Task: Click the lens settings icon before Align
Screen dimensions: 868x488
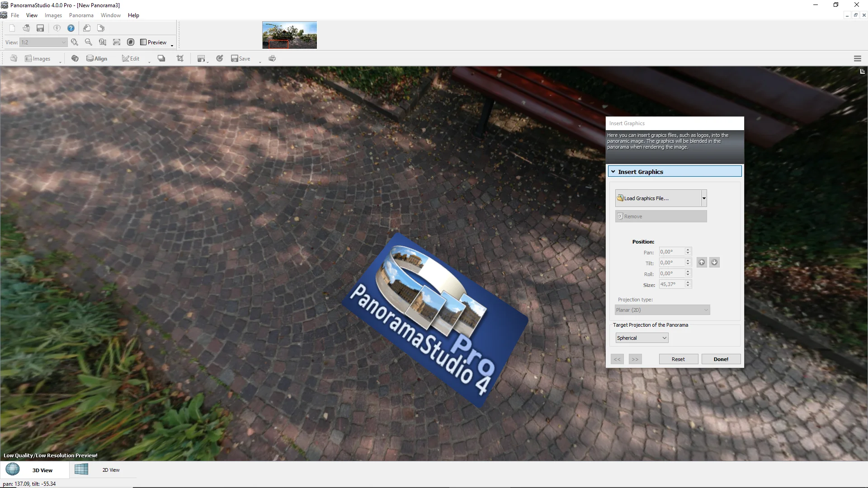Action: click(x=75, y=58)
